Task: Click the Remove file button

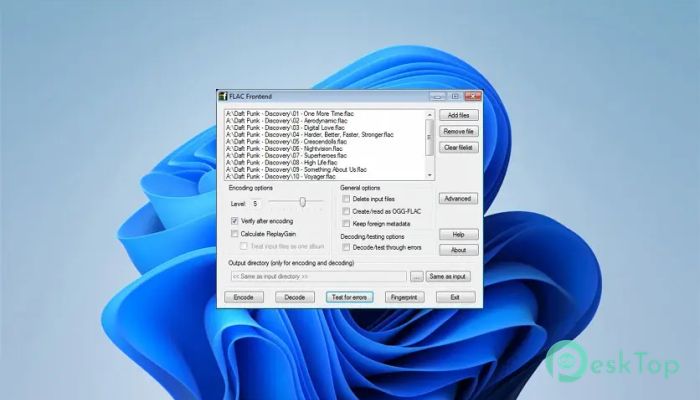Action: 458,131
